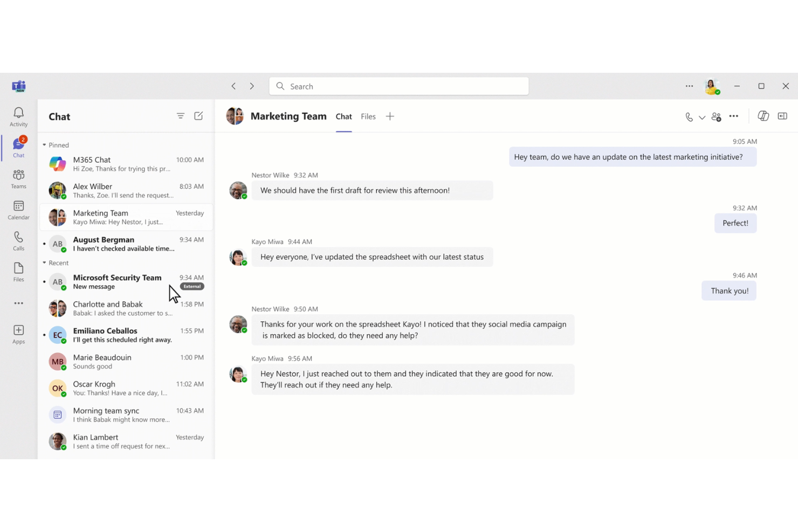The image size is (798, 532).
Task: Click the Marketing Team group avatar in header
Action: point(235,116)
